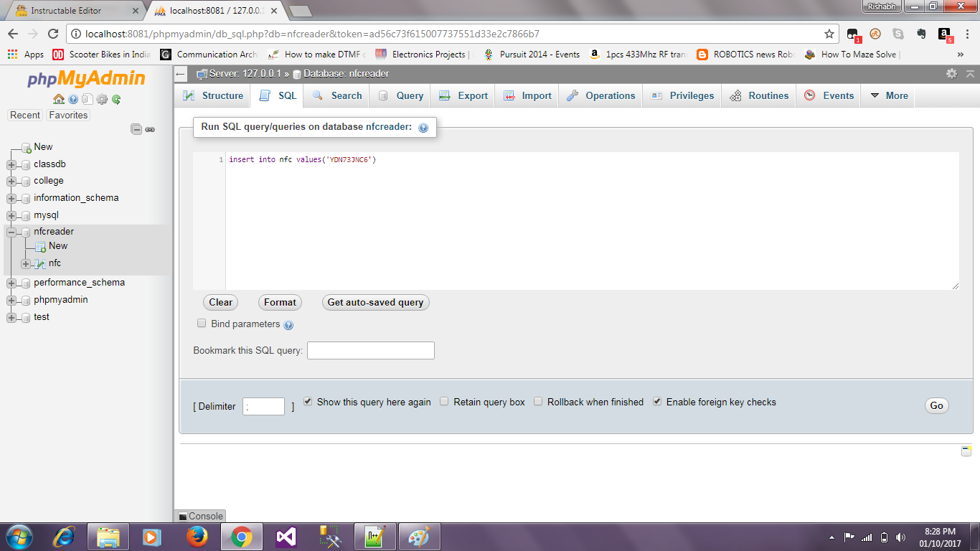The width and height of the screenshot is (980, 551).
Task: Unlink navigation tree from main panel
Action: 150,129
